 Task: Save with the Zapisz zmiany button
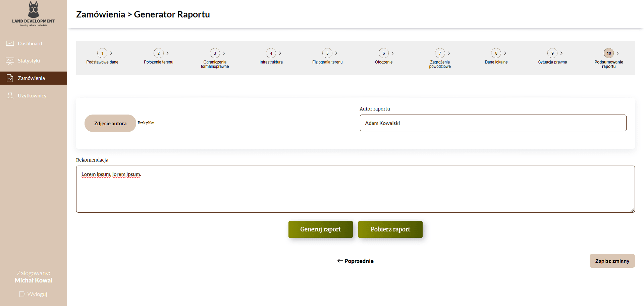tap(612, 261)
